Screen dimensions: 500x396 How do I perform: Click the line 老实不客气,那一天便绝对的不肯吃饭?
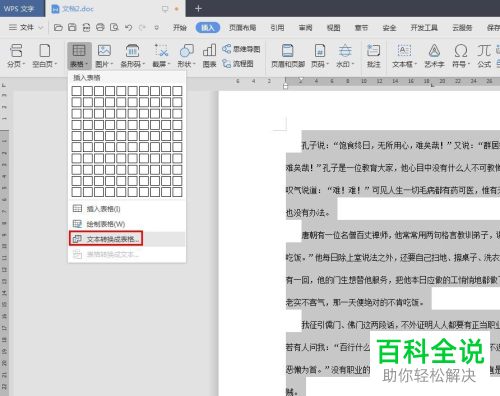(x=355, y=302)
